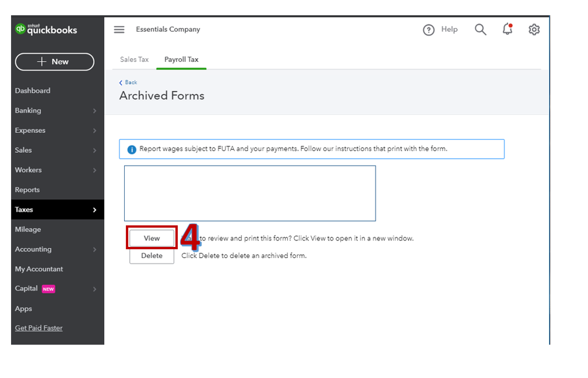Open Reports in the sidebar
Image resolution: width=588 pixels, height=378 pixels.
(28, 189)
